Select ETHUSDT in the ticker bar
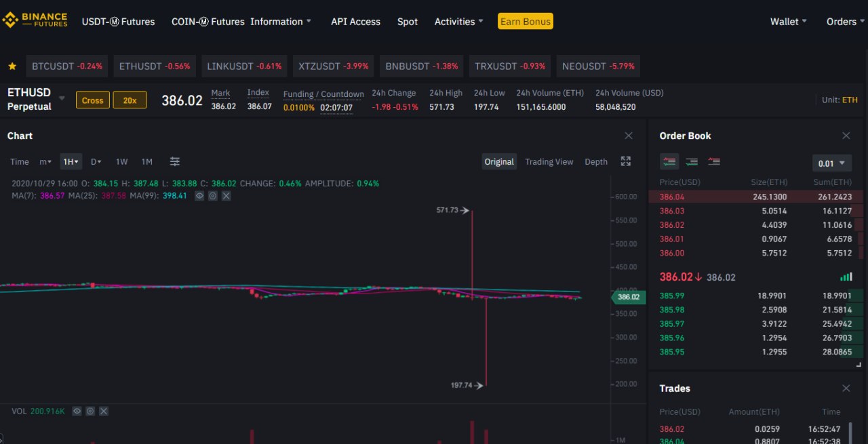 [155, 66]
